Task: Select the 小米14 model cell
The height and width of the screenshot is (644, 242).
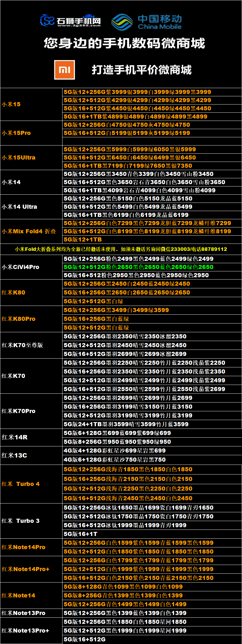Action: pyautogui.click(x=31, y=182)
